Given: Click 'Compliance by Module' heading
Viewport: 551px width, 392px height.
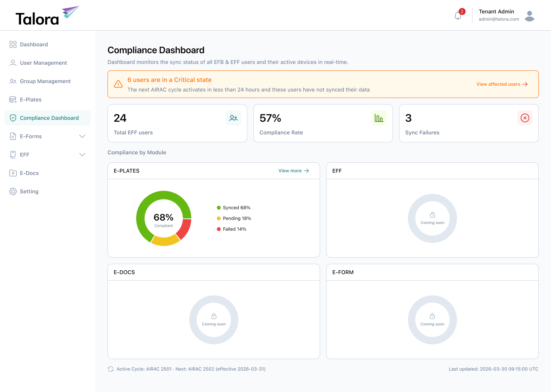Looking at the screenshot, I should click(x=137, y=152).
